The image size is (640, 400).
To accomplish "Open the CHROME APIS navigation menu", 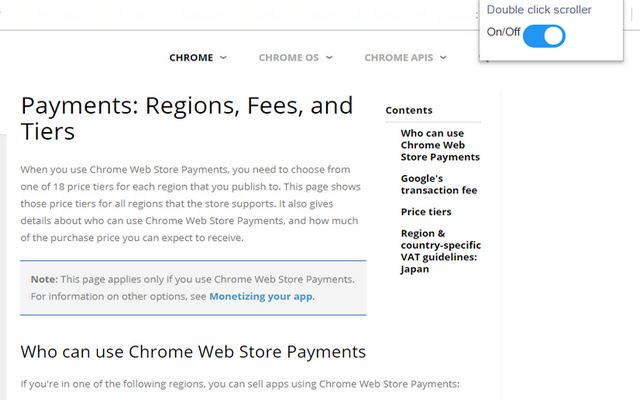I will click(x=398, y=58).
